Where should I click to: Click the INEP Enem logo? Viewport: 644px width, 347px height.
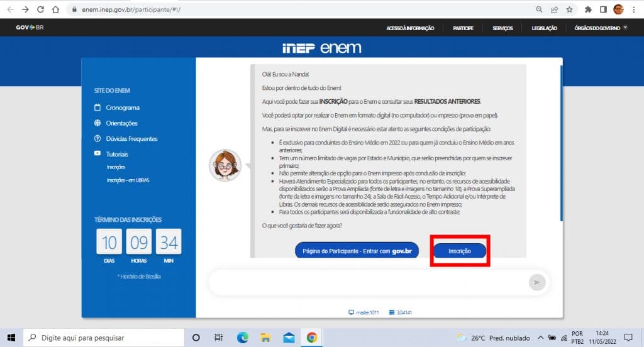tap(321, 48)
